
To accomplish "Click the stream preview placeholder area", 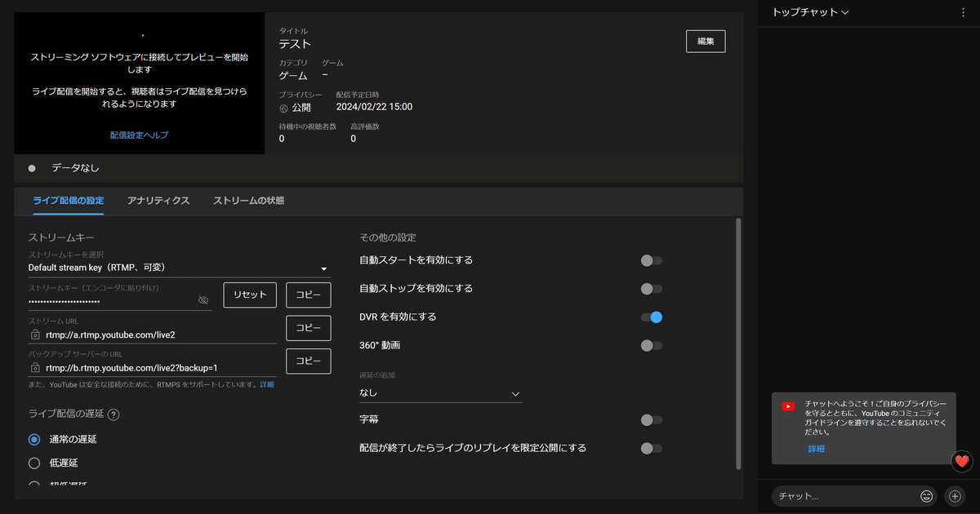I will 140,83.
